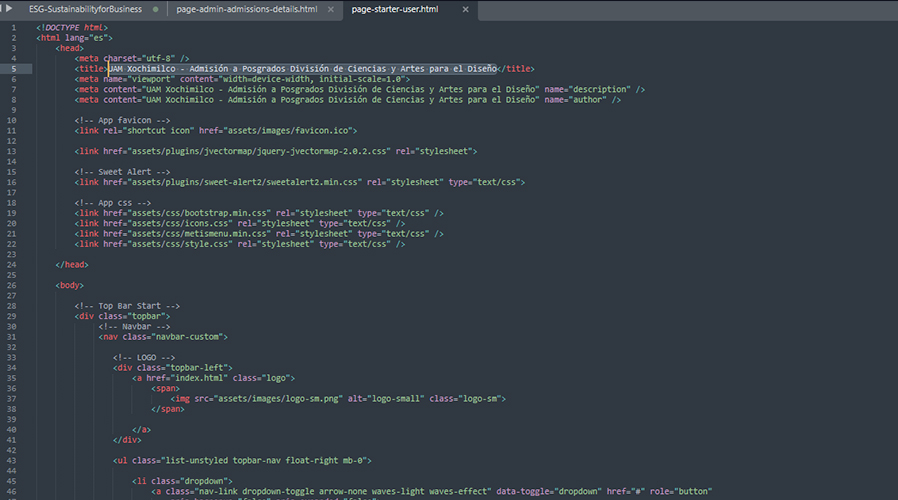Click line number 28 in the gutter
Viewport: 898px width, 500px height.
click(11, 305)
